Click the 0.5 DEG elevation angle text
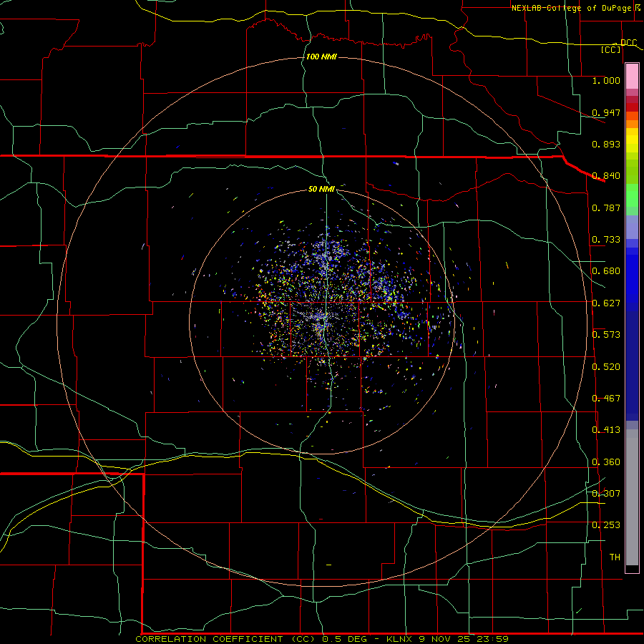The height and width of the screenshot is (644, 644). pos(344,639)
